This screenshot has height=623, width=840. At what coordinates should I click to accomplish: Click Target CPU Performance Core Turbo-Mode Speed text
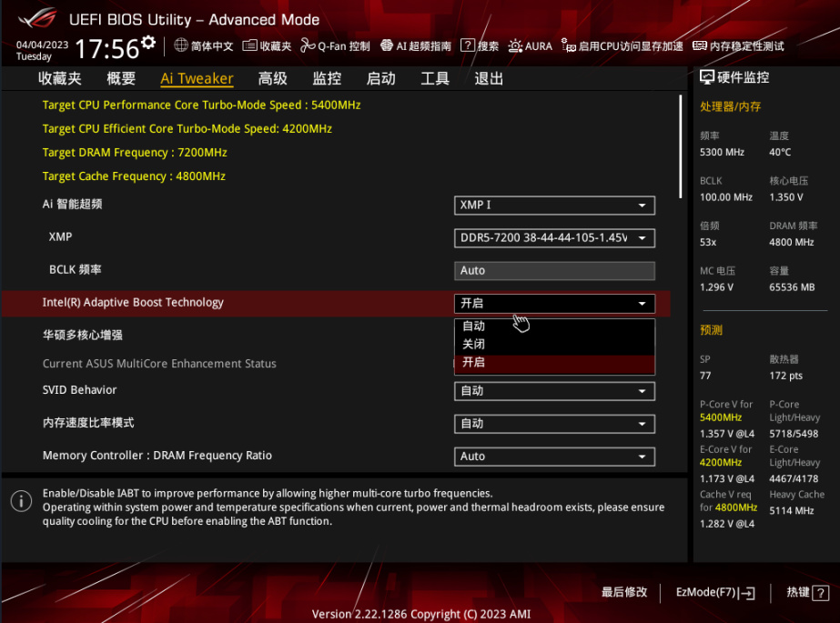[x=201, y=105]
